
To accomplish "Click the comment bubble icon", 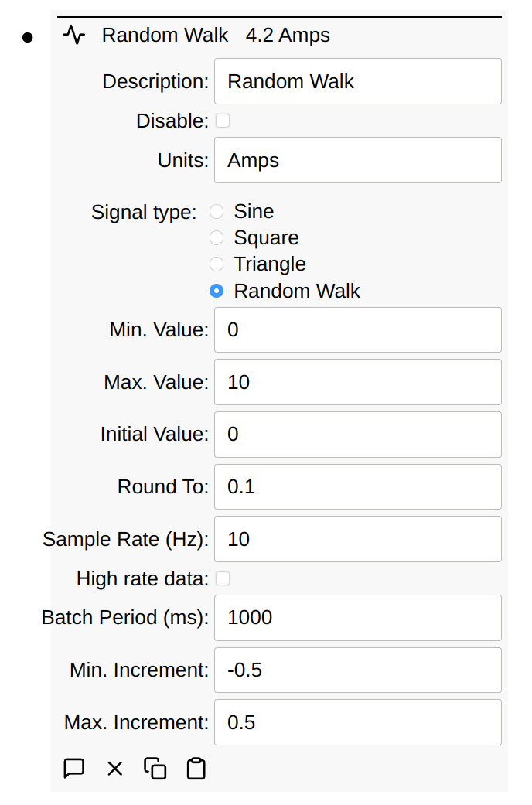I will coord(73,769).
